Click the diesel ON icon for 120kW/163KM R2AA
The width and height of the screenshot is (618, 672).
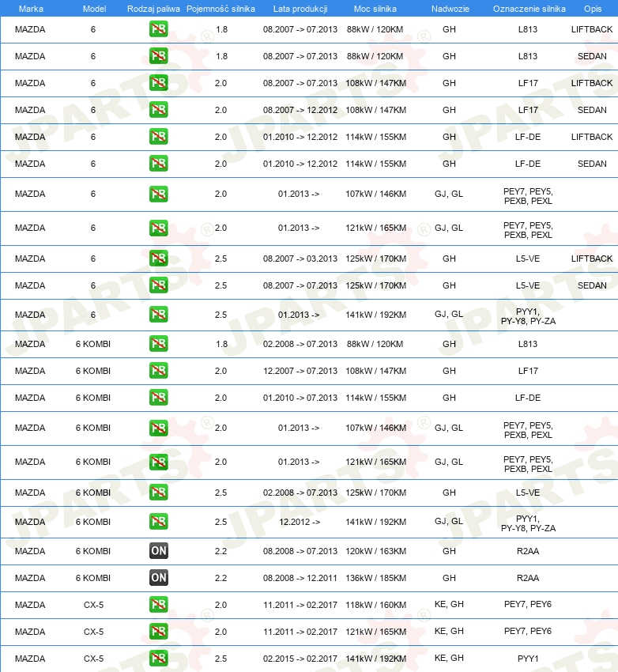coord(159,551)
